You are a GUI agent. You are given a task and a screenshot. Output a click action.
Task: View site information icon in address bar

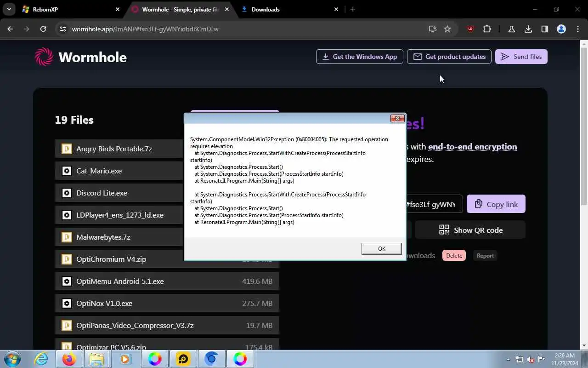click(x=63, y=29)
